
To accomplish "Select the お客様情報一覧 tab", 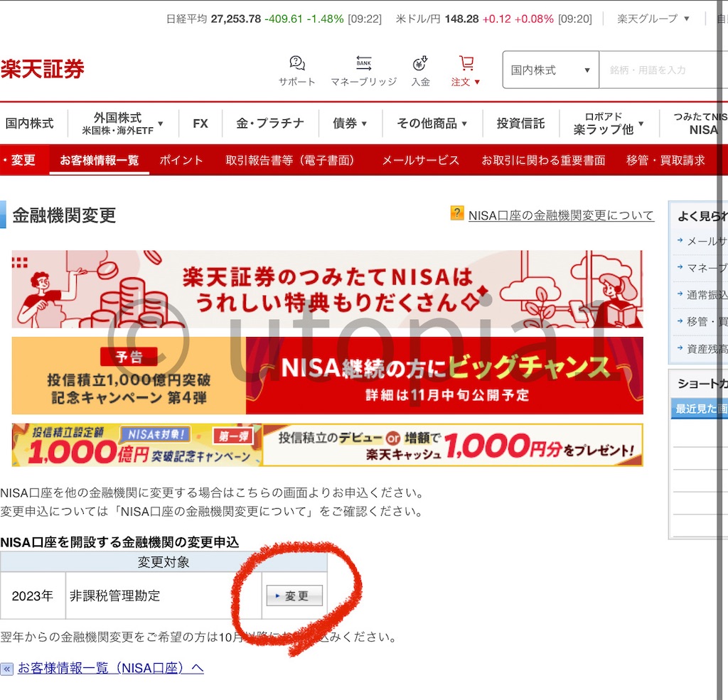I will pyautogui.click(x=100, y=160).
